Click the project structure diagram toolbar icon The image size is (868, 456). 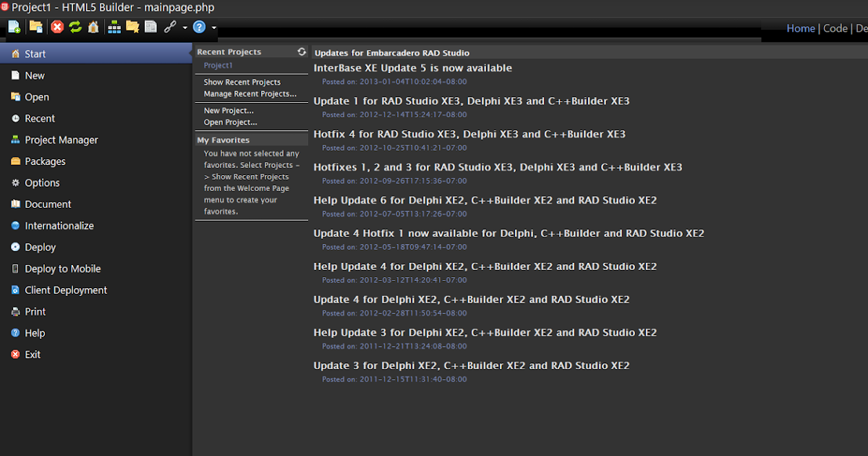(114, 28)
